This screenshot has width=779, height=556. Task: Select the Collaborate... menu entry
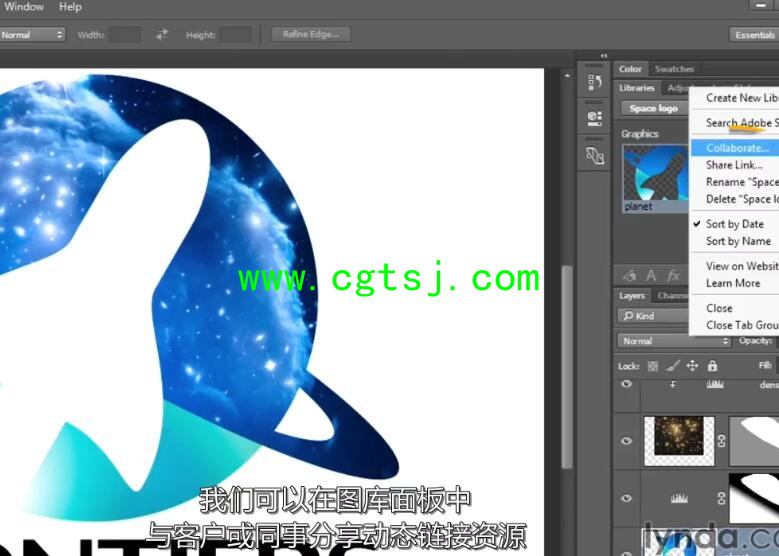pos(735,148)
